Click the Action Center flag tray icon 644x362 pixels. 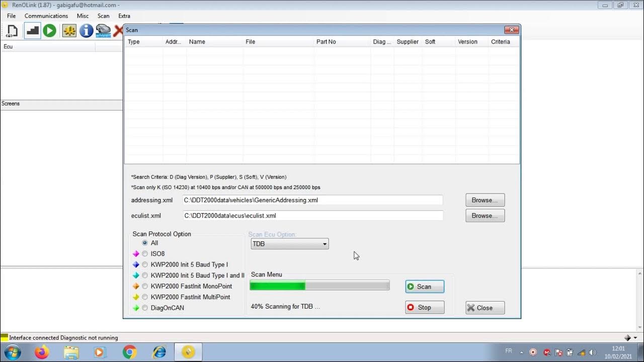tap(557, 352)
